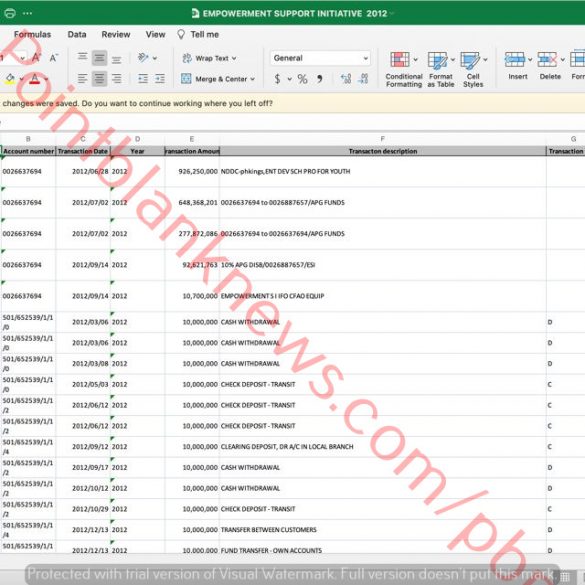Screen dimensions: 585x585
Task: Expand the Merge & Center dropdown arrow
Action: [x=253, y=79]
